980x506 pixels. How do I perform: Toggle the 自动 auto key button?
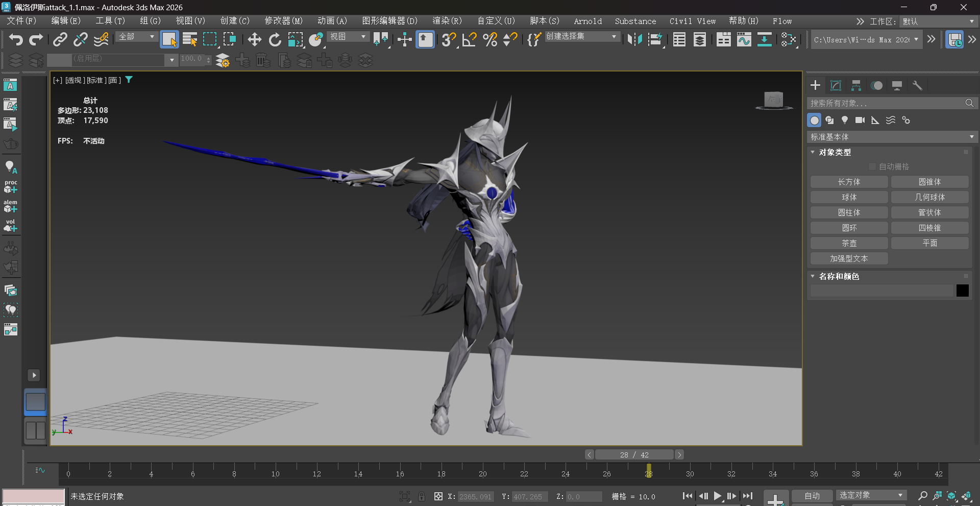(812, 496)
